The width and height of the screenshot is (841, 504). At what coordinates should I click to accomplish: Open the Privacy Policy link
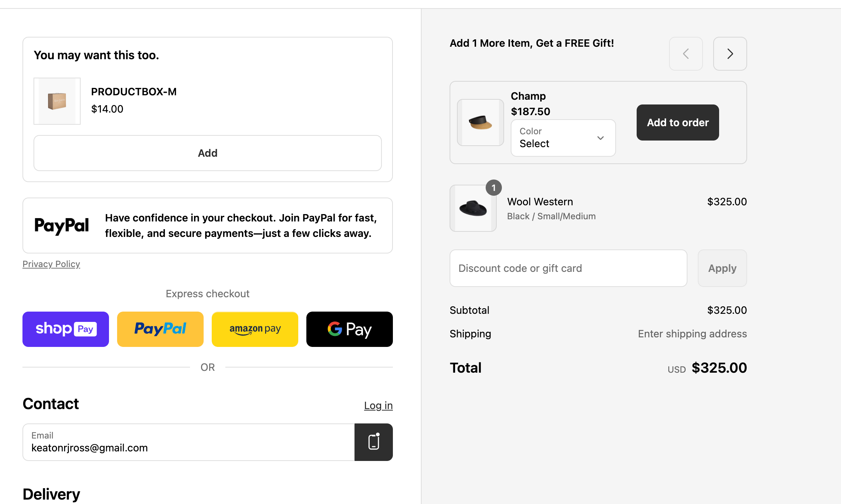pyautogui.click(x=51, y=264)
